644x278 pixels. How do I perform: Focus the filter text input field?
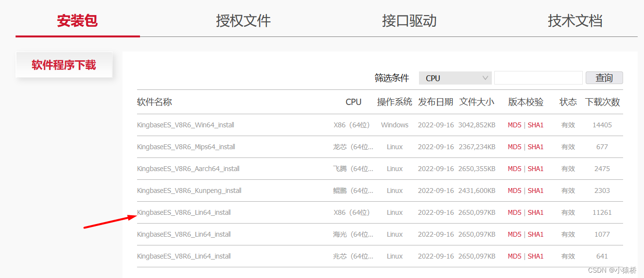538,78
